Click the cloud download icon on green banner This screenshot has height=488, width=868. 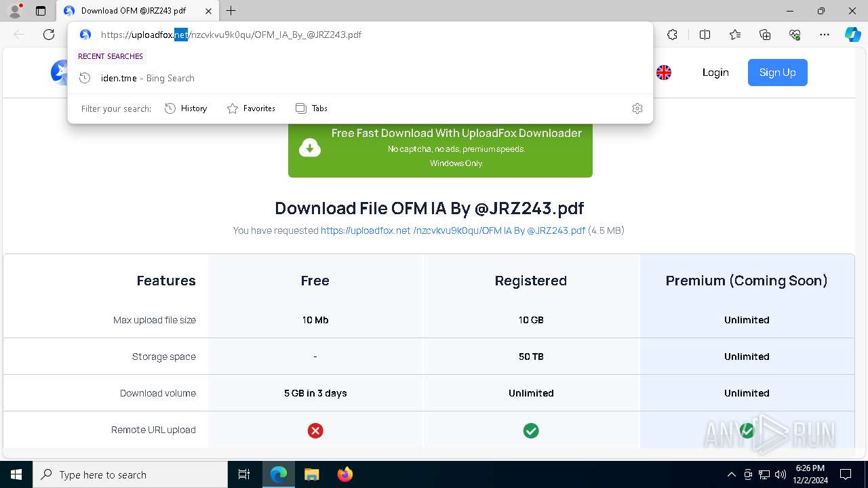310,147
